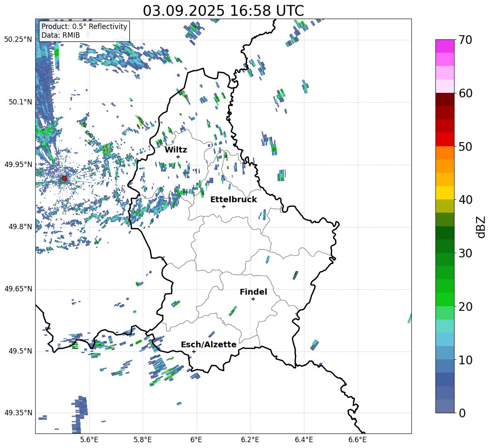The width and height of the screenshot is (491, 448).
Task: Click the dBZ colorbar axis label
Action: tap(481, 227)
